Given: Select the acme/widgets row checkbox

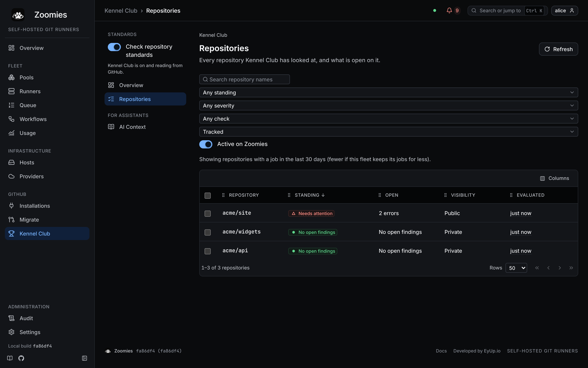Looking at the screenshot, I should [x=207, y=232].
